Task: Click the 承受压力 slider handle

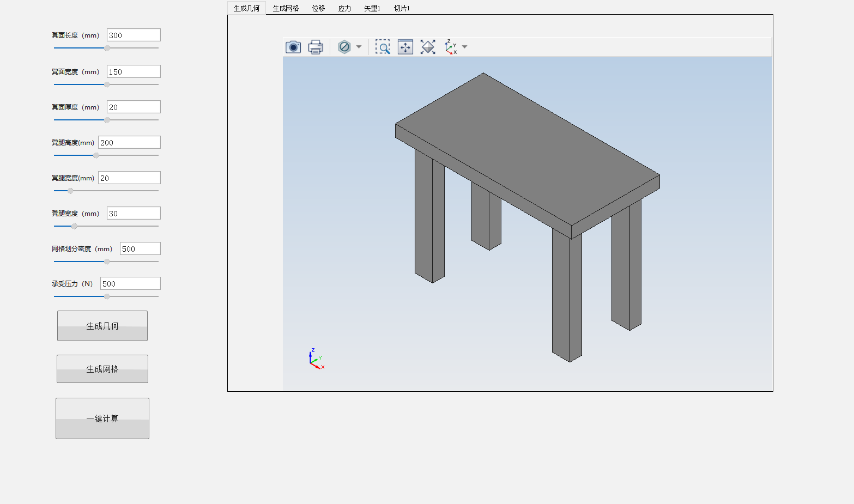Action: 107,296
